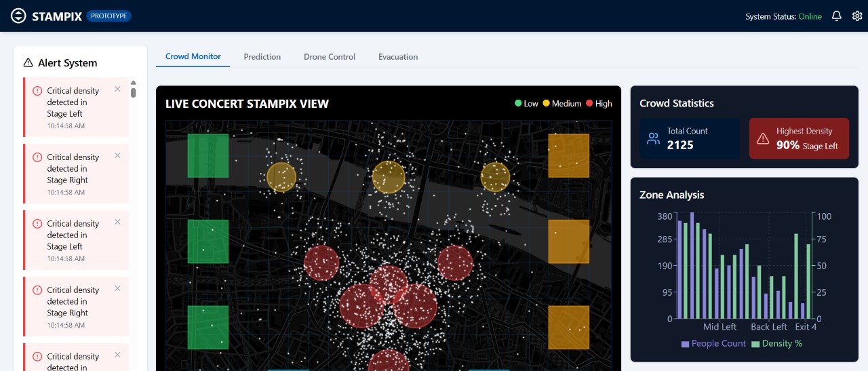The width and height of the screenshot is (868, 371).
Task: Click the Alert System title text
Action: pos(67,63)
